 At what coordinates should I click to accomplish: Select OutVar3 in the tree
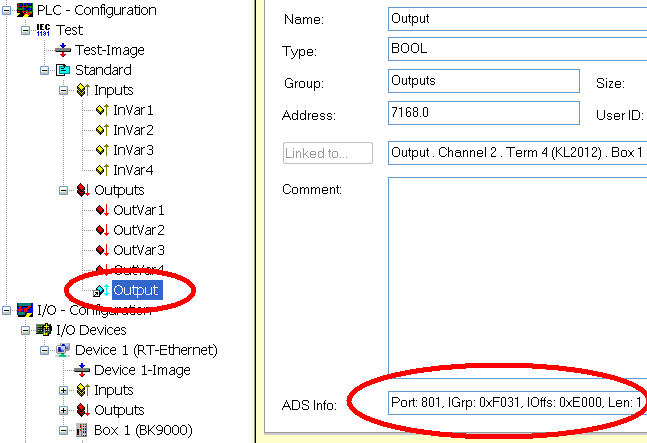[139, 250]
